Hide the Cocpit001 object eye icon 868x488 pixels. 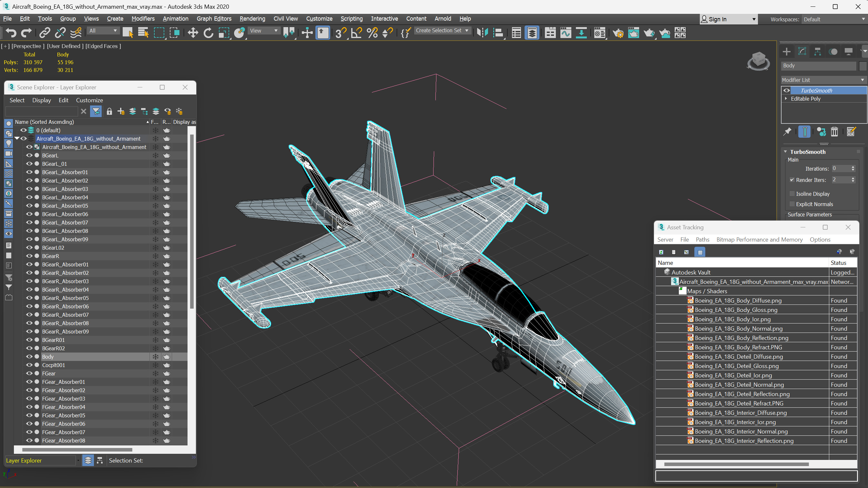click(29, 365)
